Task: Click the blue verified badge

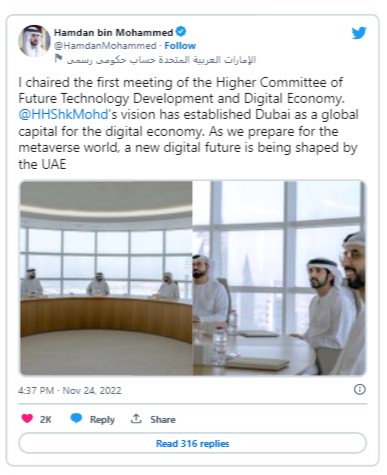Action: point(181,32)
